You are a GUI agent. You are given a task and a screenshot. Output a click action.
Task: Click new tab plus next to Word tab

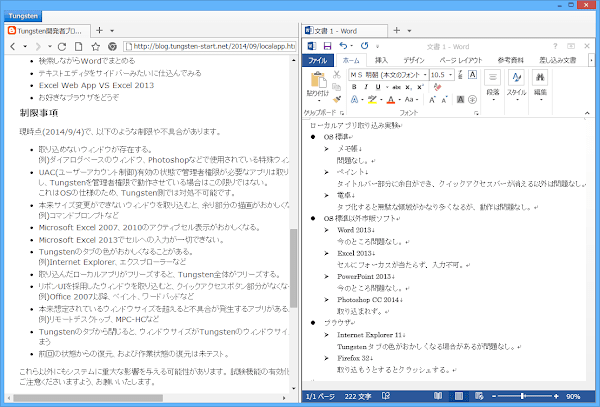397,31
